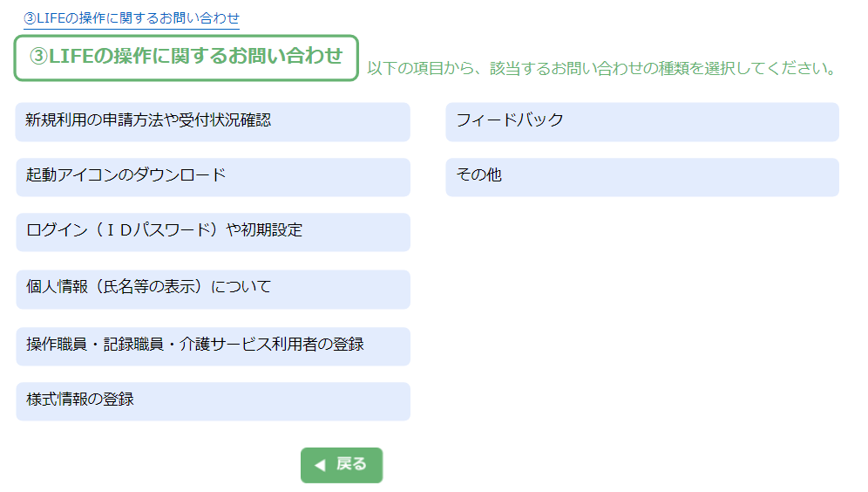Screen dimensions: 868x492
Task: Choose その他 inquiry option
Action: [x=641, y=176]
